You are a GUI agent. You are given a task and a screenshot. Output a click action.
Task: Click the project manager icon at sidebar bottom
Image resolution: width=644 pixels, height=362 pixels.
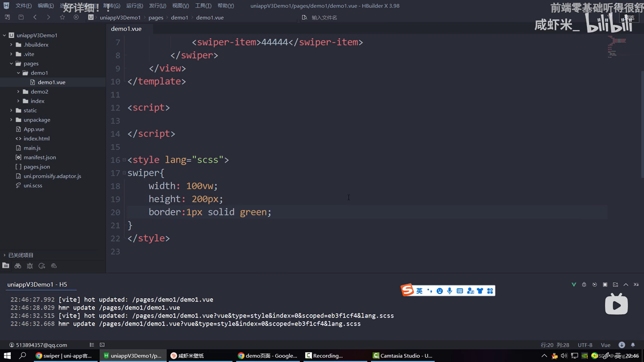coord(6,265)
